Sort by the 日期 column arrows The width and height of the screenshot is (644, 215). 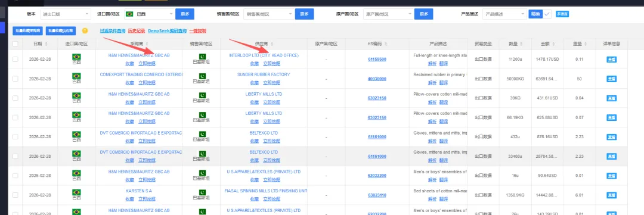46,44
